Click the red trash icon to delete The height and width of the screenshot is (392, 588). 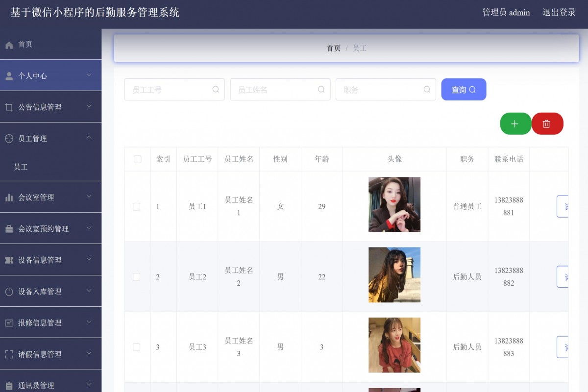point(547,123)
